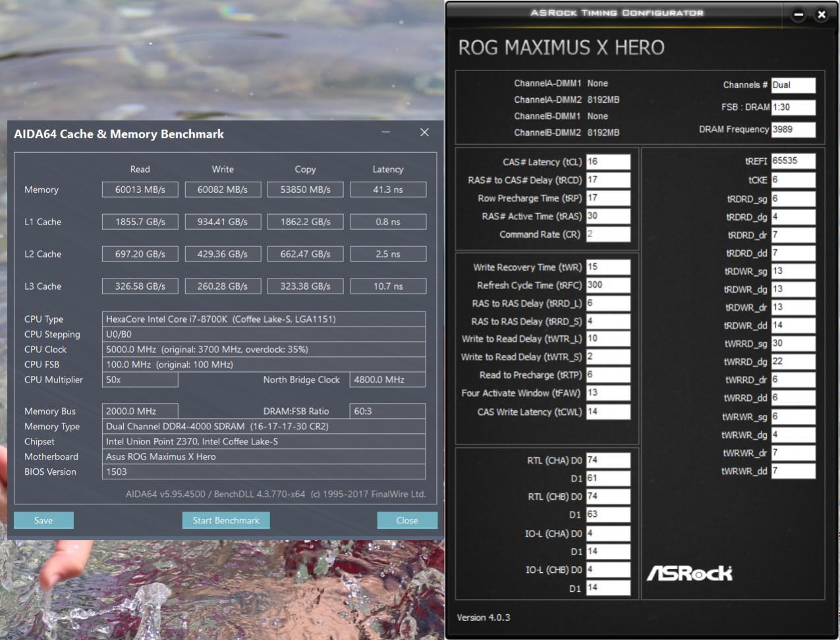Select the tRDRD_dg value field
The width and height of the screenshot is (840, 640).
793,217
